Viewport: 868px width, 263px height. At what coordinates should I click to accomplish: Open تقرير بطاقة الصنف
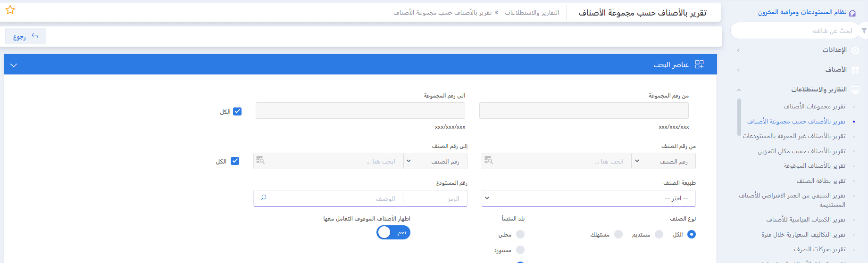click(821, 181)
